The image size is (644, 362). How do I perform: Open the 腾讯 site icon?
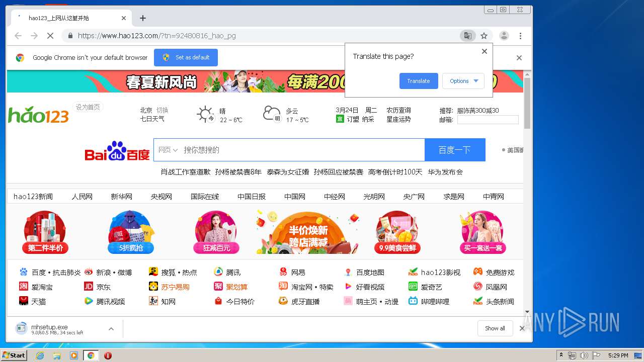click(218, 272)
